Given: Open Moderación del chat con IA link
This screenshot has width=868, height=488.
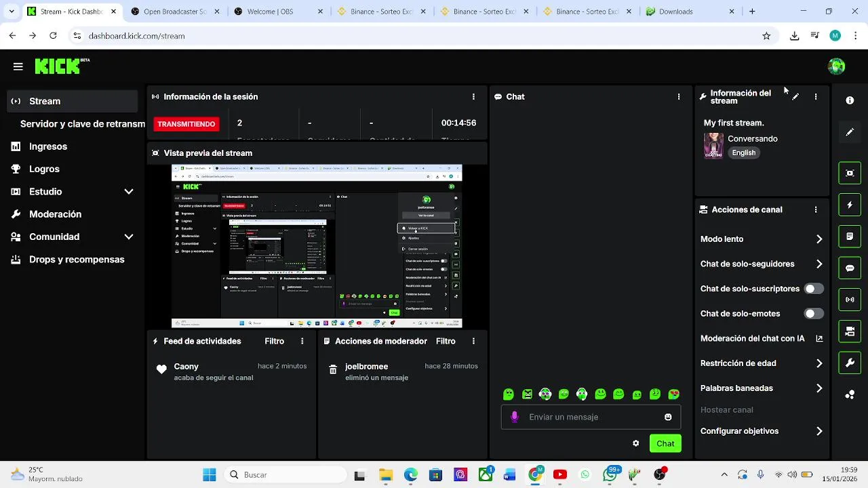Looking at the screenshot, I should [761, 338].
